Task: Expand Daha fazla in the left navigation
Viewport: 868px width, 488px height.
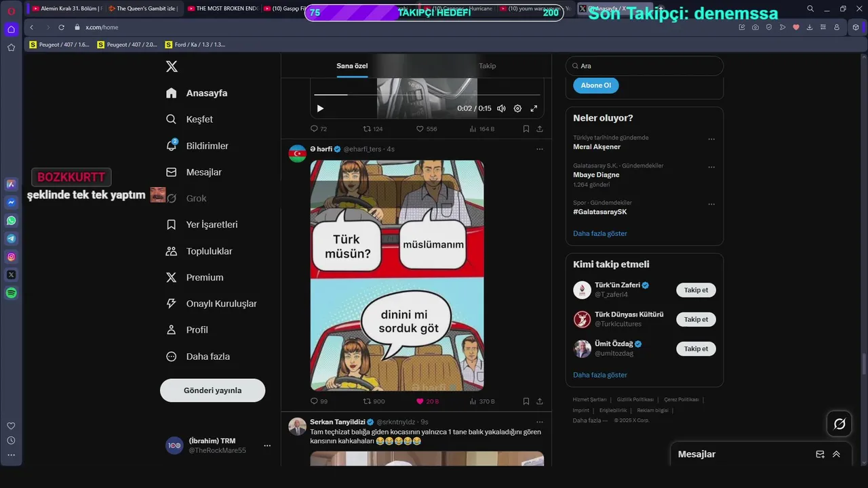Action: (x=198, y=357)
